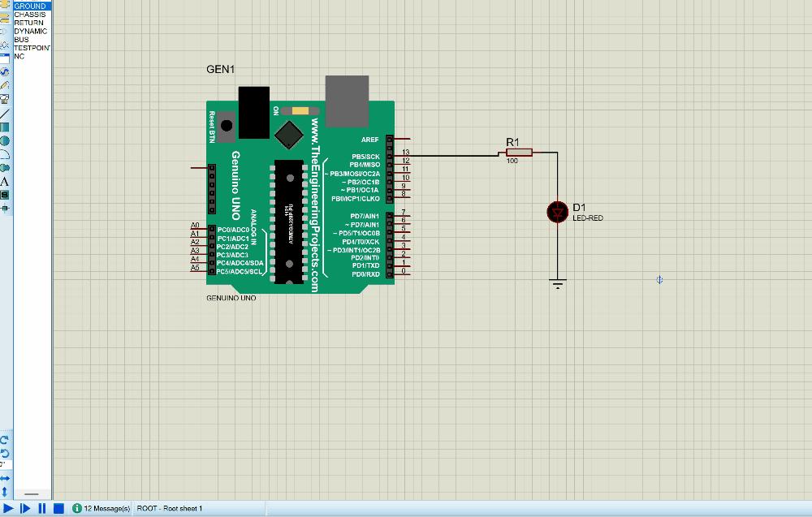This screenshot has width=812, height=517.
Task: Click the R1 value label 100
Action: click(x=512, y=161)
